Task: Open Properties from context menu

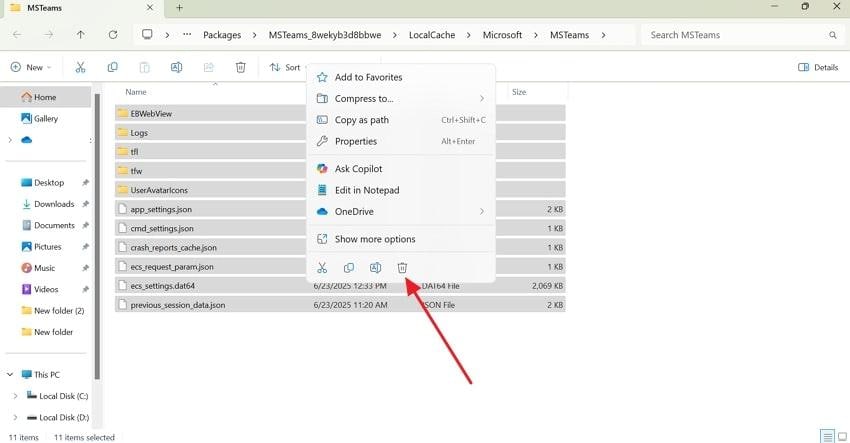Action: 401,141
